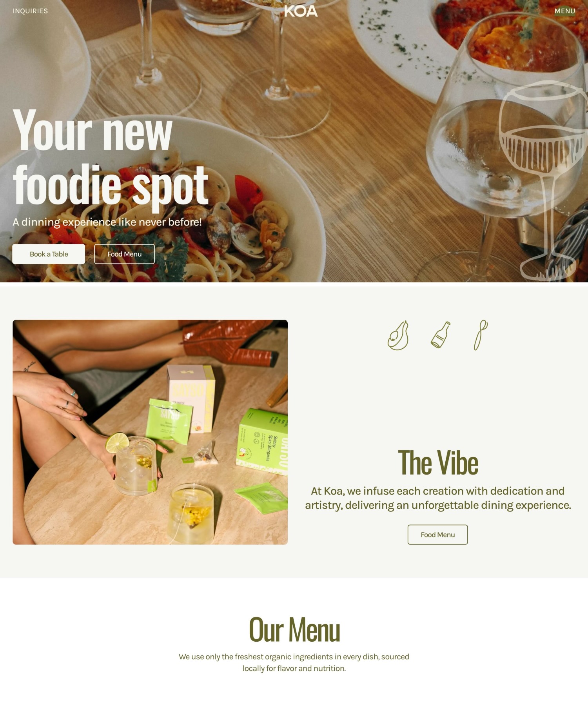Click the spoon line icon
The width and height of the screenshot is (588, 706).
click(x=481, y=335)
